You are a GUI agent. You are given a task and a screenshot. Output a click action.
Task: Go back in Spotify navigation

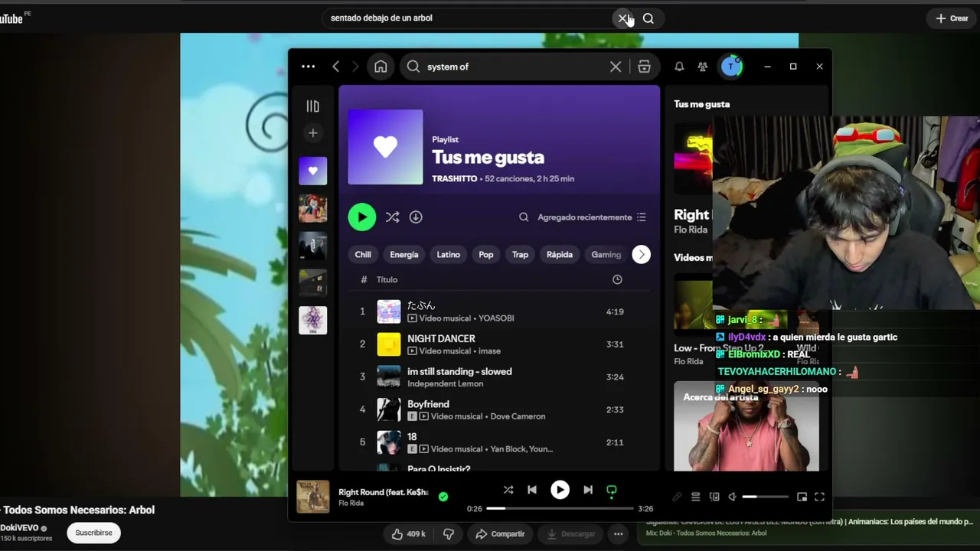(x=336, y=67)
